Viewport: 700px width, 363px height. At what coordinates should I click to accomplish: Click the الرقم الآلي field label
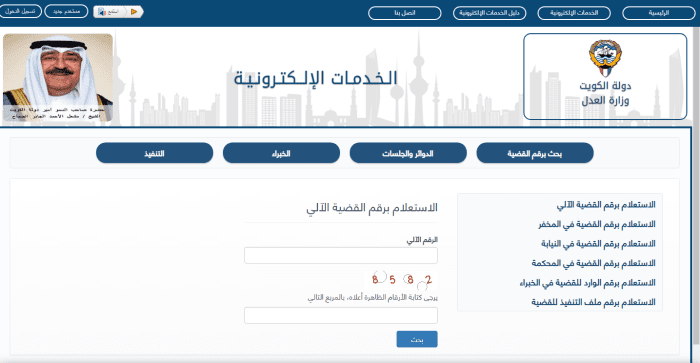tap(422, 240)
